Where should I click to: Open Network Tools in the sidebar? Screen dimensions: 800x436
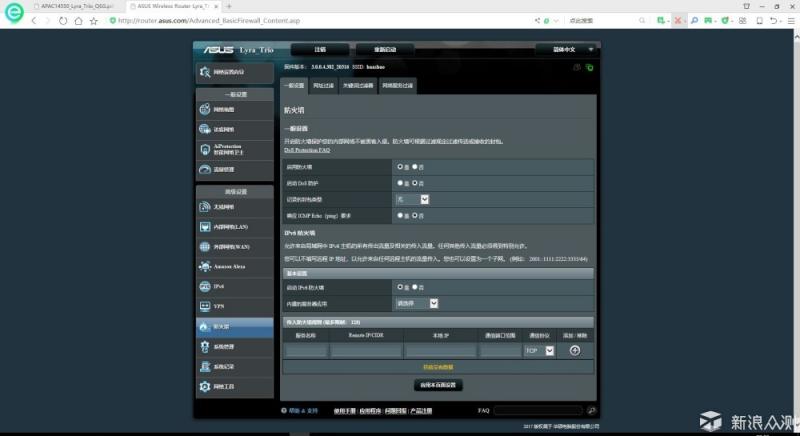[235, 386]
